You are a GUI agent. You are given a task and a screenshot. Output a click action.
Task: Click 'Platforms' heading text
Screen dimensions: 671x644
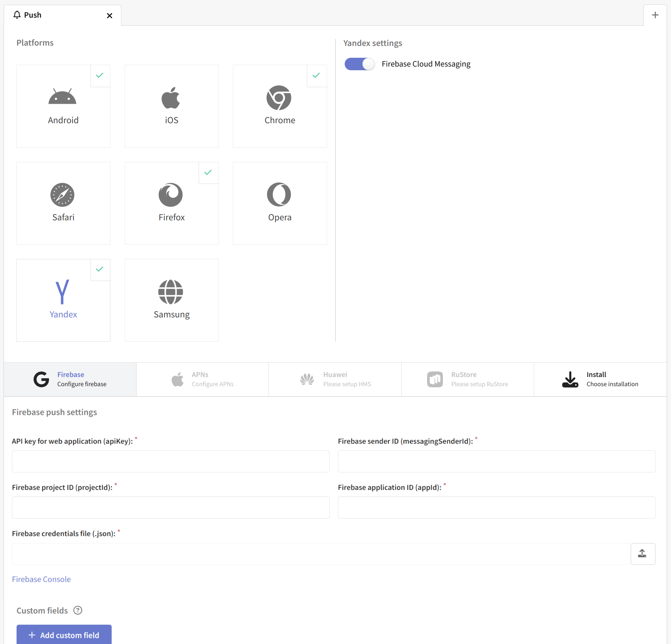(35, 43)
